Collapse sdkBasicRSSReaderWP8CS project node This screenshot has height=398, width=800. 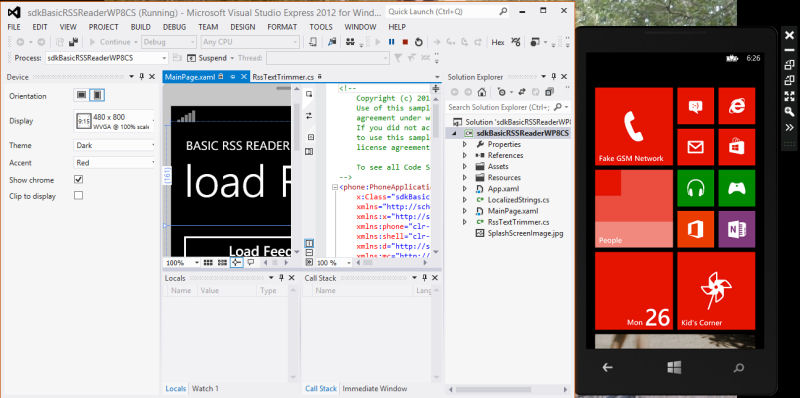(453, 134)
